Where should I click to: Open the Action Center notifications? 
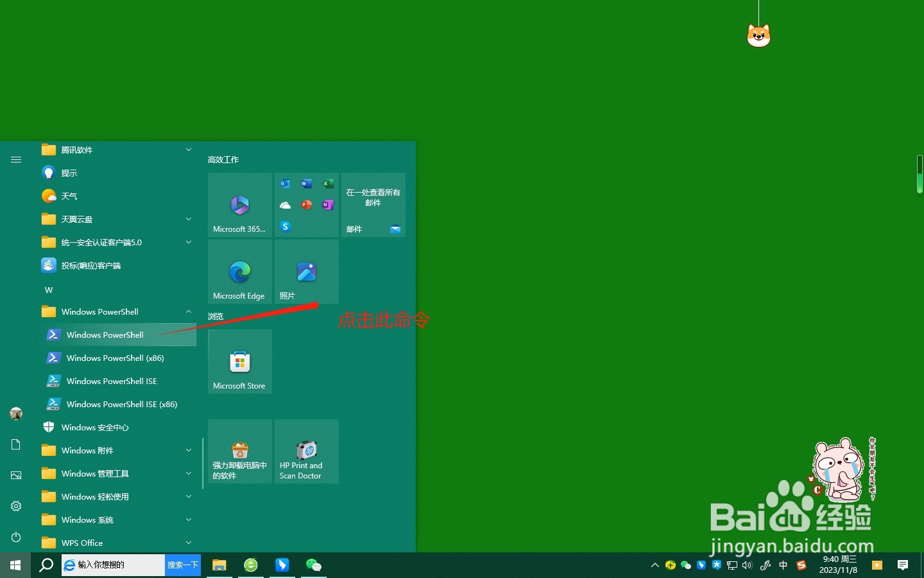click(x=903, y=565)
